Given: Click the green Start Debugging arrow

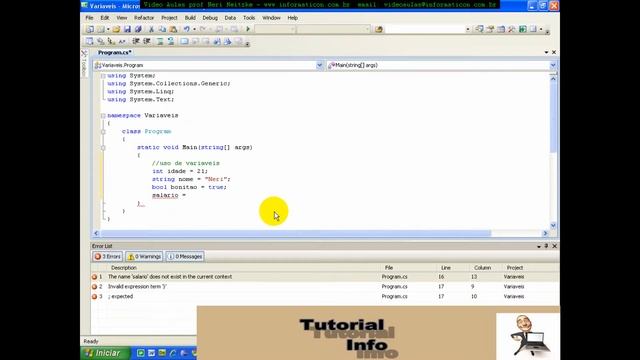Looking at the screenshot, I should click(248, 29).
